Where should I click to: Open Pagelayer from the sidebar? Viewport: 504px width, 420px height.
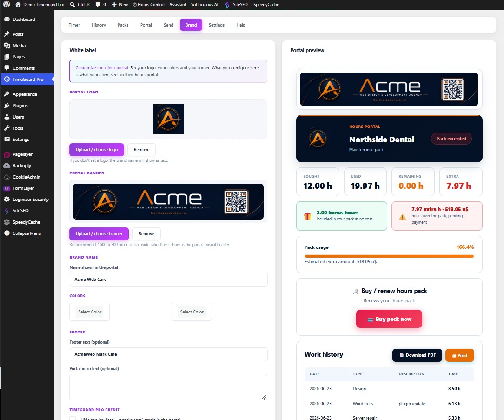22,154
